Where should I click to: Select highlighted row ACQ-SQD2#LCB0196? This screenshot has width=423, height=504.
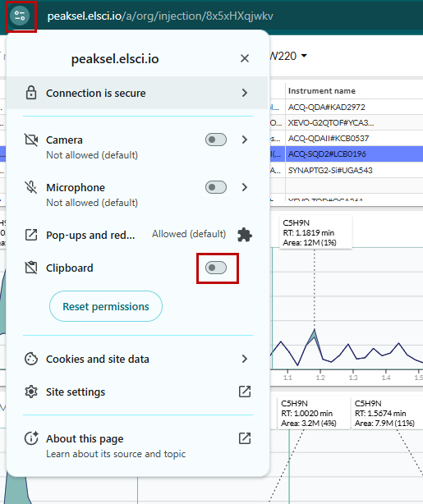point(327,154)
